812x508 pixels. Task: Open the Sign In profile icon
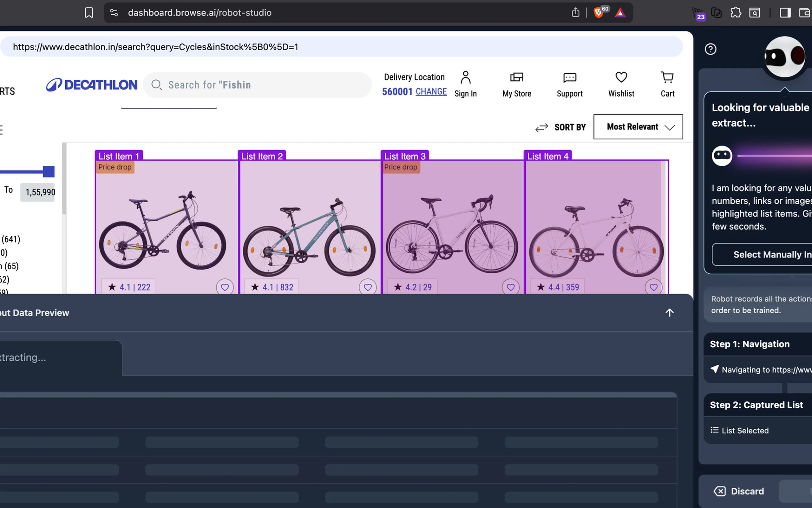coord(465,77)
